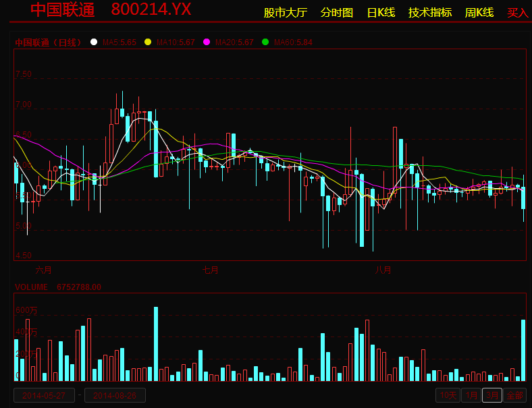
Task: Click the magenta MA20 legend dot
Action: pyautogui.click(x=207, y=42)
